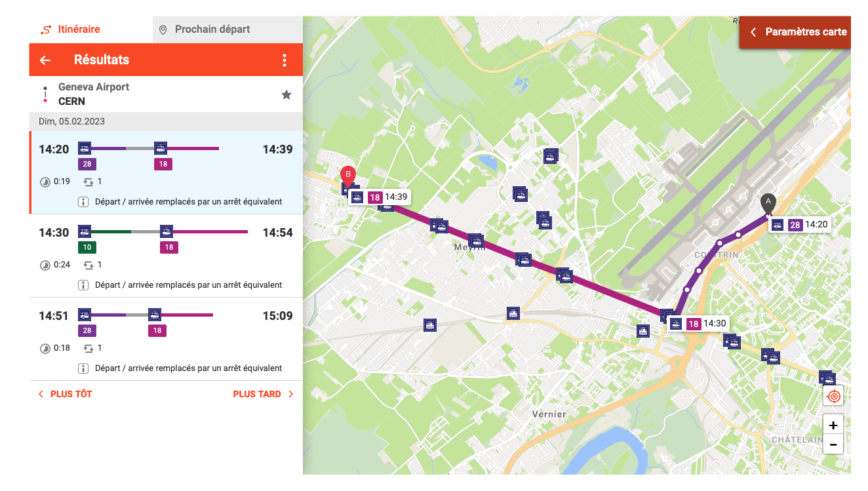
Task: Click the 28 14:20 departure label on map
Action: coord(800,225)
